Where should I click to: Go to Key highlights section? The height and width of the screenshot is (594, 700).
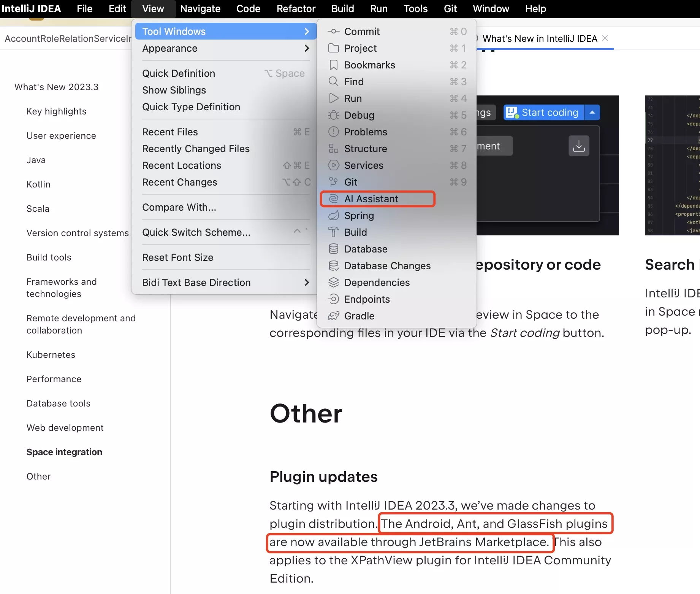point(56,111)
